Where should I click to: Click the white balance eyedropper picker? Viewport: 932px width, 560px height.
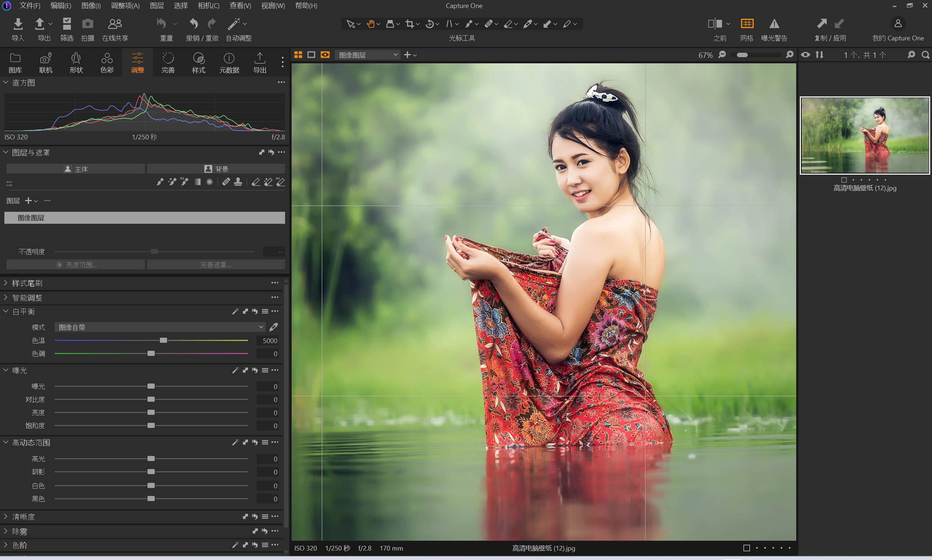[x=274, y=327]
